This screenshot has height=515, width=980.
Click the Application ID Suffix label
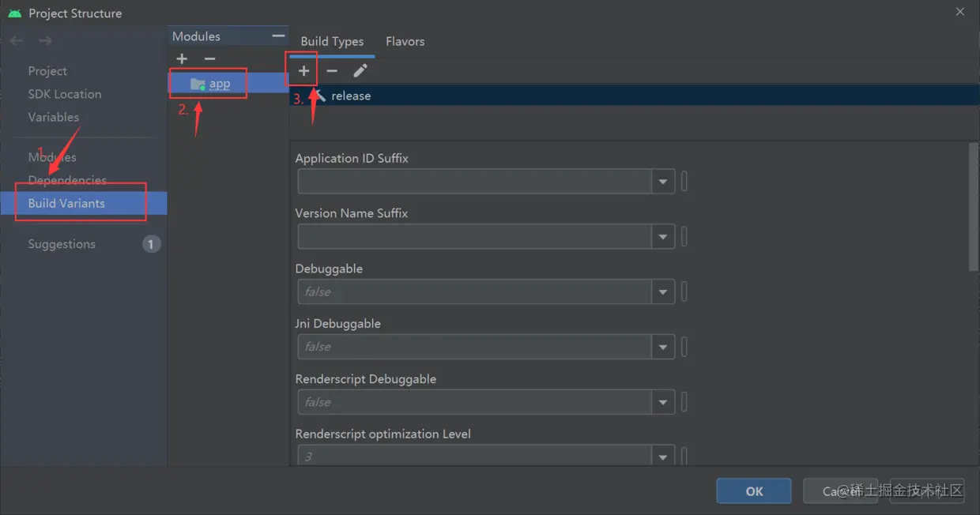tap(352, 158)
